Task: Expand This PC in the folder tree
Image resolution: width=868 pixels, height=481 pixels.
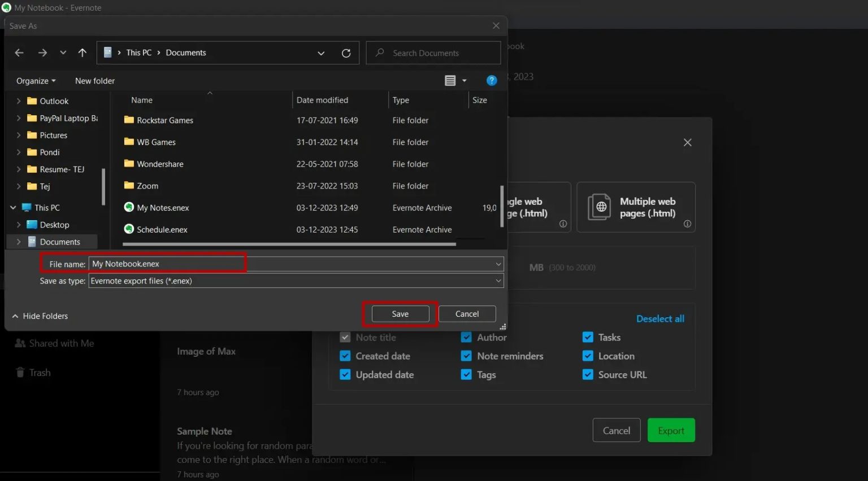Action: coord(12,207)
